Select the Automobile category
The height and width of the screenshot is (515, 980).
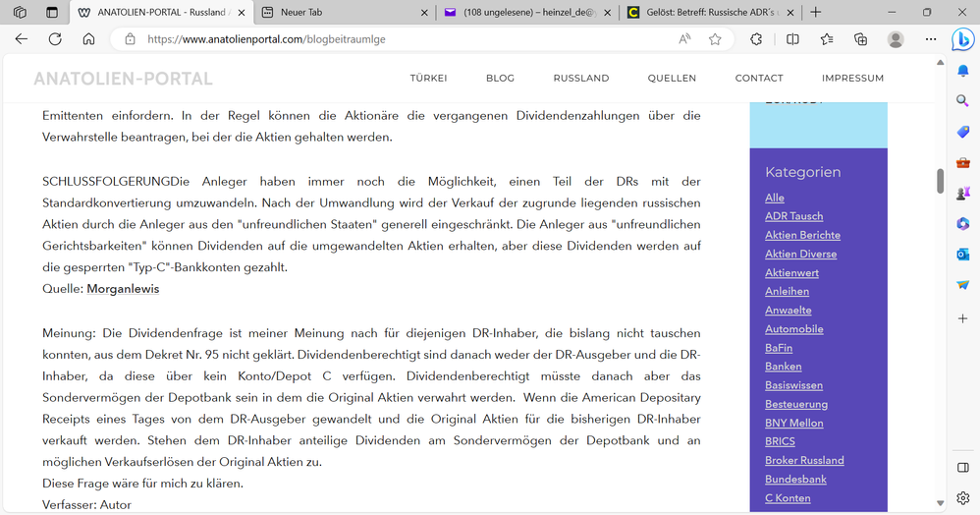tap(793, 329)
